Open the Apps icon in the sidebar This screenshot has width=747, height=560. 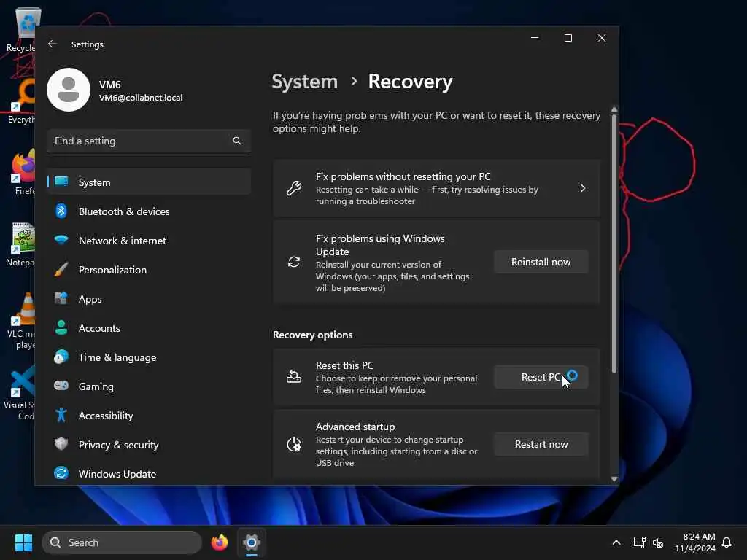(x=61, y=298)
